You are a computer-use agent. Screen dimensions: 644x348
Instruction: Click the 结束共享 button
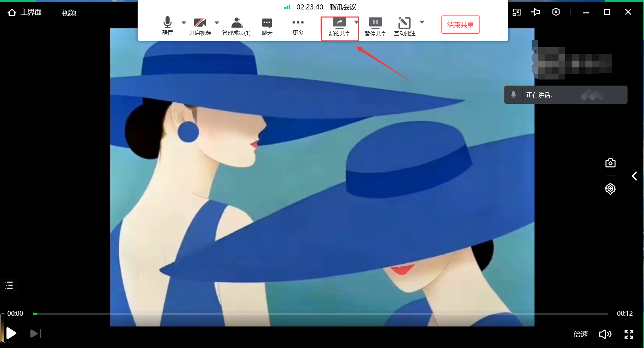[x=460, y=25]
